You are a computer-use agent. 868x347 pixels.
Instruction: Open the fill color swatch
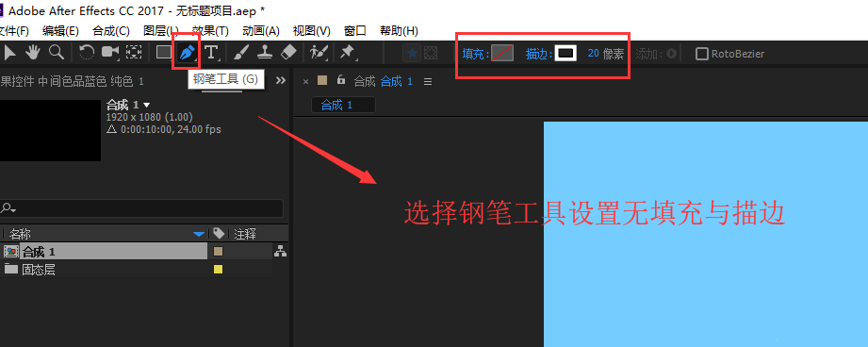(502, 53)
